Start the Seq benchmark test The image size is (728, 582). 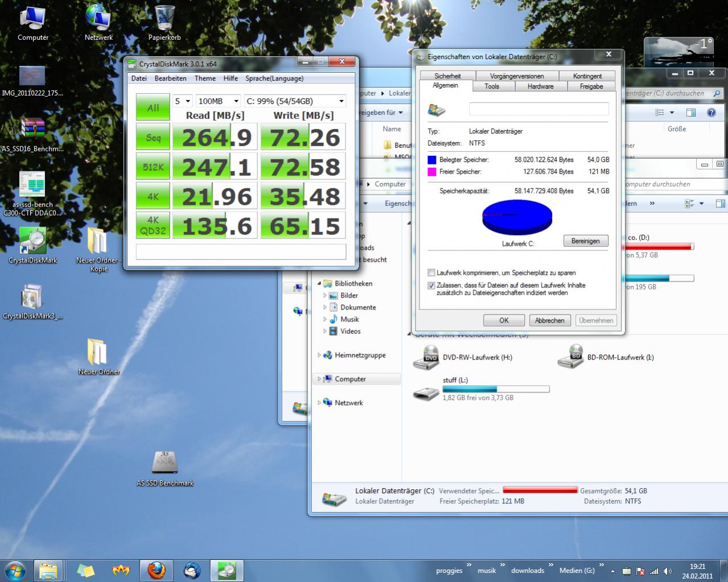(153, 137)
